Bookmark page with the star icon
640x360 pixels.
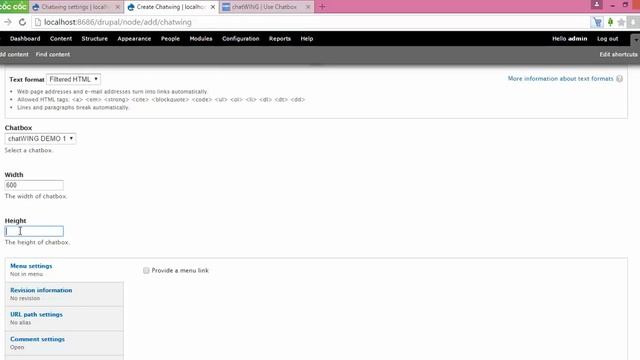621,22
